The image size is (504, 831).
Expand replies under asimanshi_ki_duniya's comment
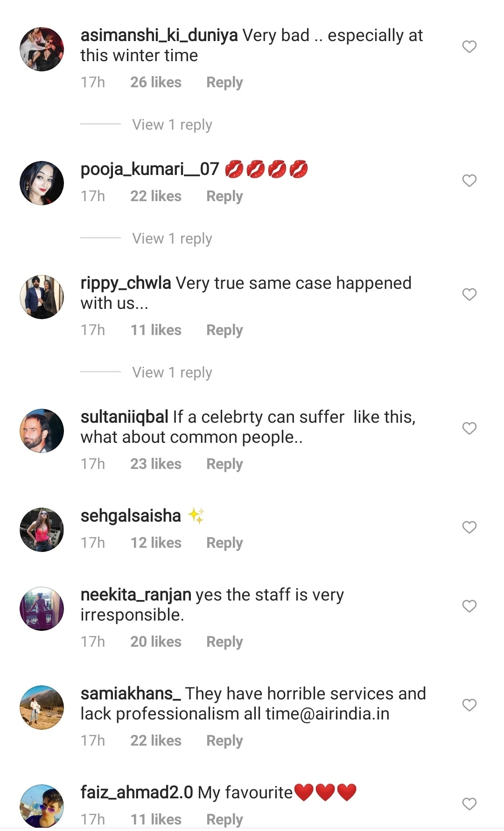tap(172, 125)
